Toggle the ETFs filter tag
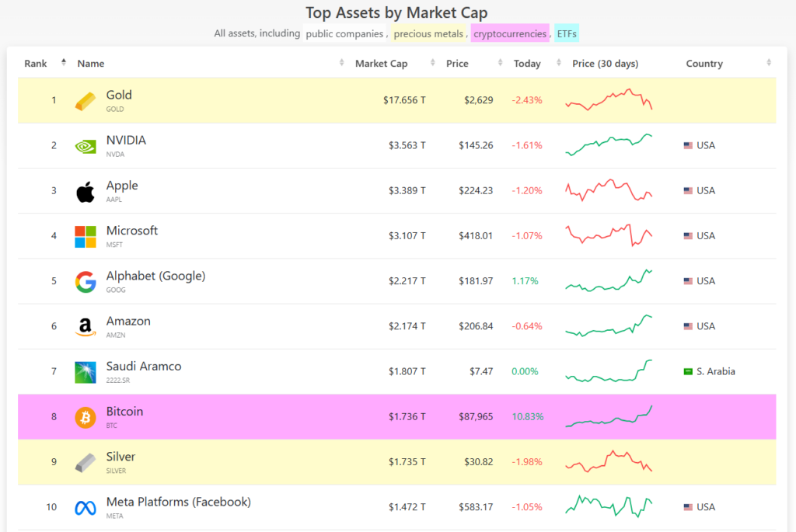The width and height of the screenshot is (796, 532). coord(567,33)
